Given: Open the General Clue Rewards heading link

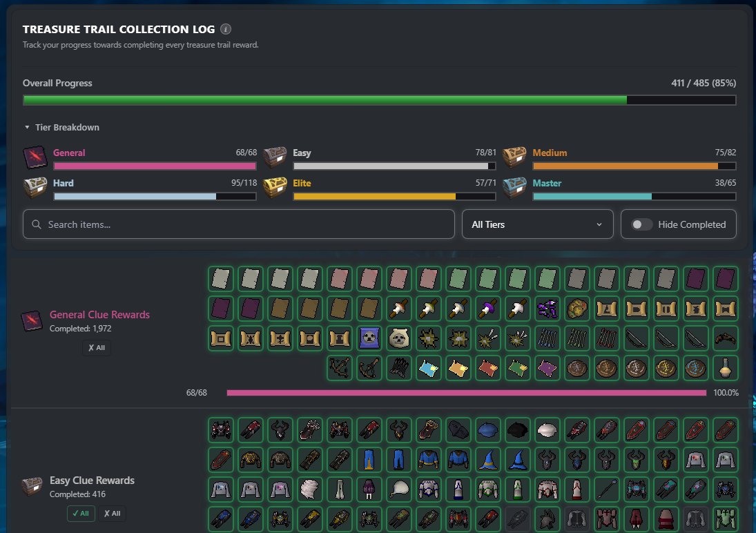Looking at the screenshot, I should (100, 315).
